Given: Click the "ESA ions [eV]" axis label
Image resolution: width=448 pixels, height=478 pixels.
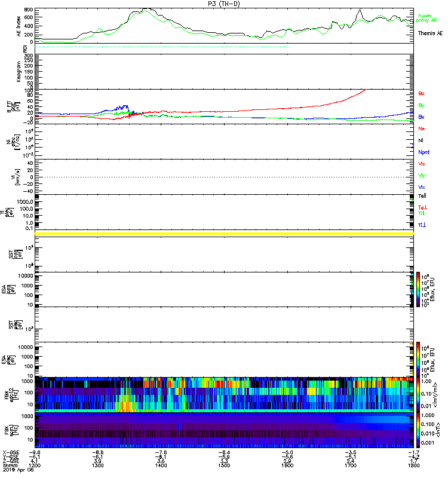Looking at the screenshot, I should coord(8,289).
